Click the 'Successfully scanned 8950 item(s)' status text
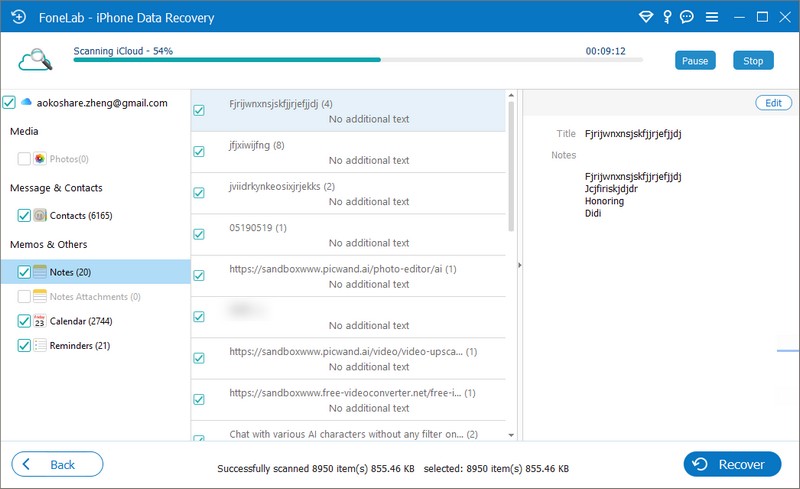Viewport: 800px width, 489px height. pyautogui.click(x=315, y=469)
